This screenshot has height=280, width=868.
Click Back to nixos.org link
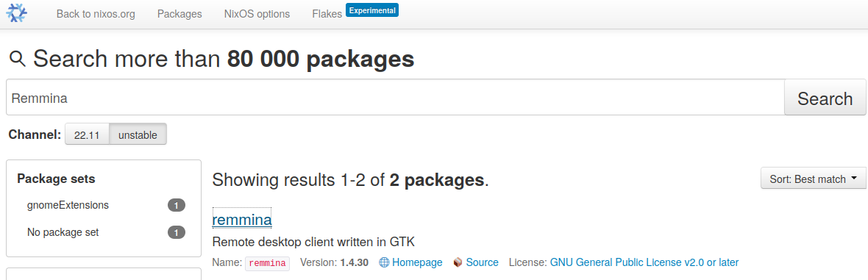[x=96, y=15]
